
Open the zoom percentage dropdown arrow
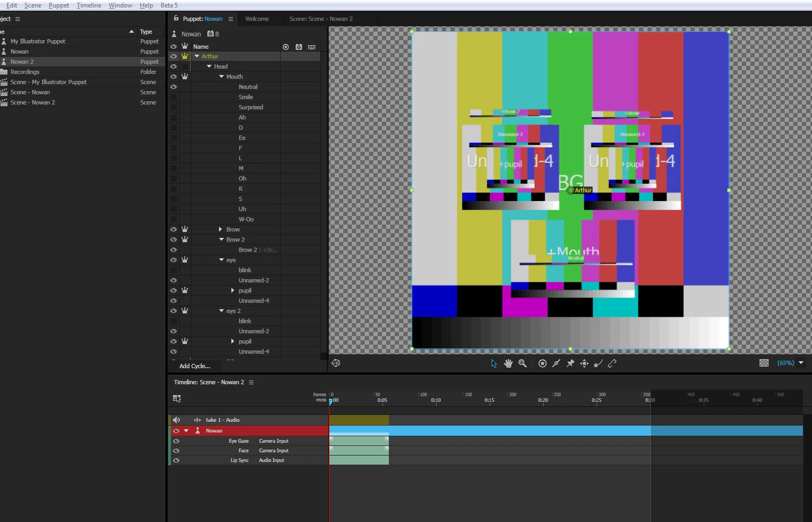[x=801, y=363]
